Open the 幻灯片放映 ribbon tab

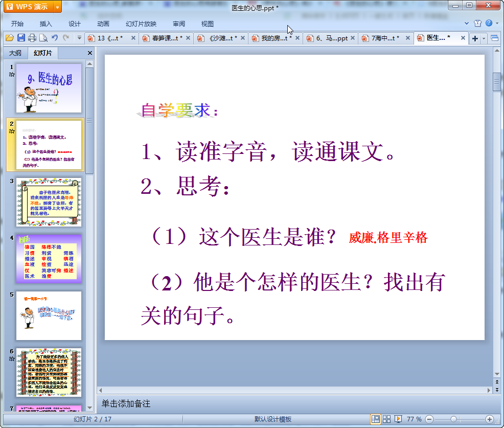141,24
